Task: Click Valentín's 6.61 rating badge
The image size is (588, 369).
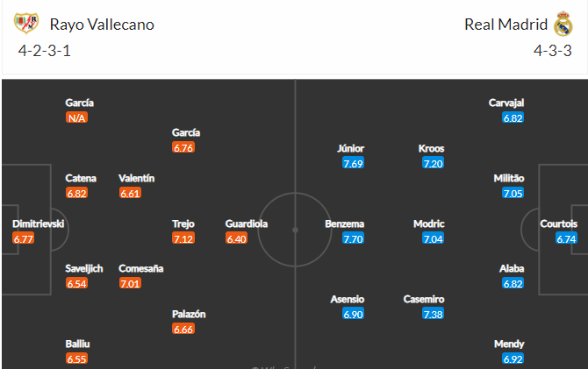Action: 129,193
